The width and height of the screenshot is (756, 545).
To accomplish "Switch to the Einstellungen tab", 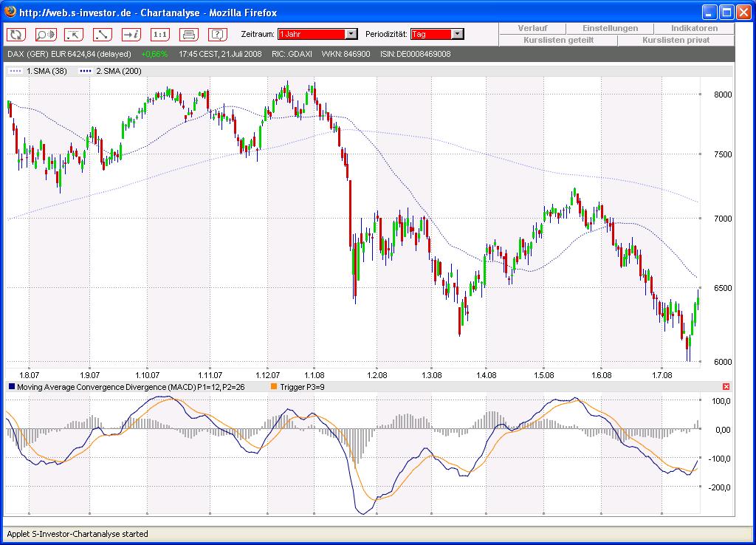I will (610, 29).
